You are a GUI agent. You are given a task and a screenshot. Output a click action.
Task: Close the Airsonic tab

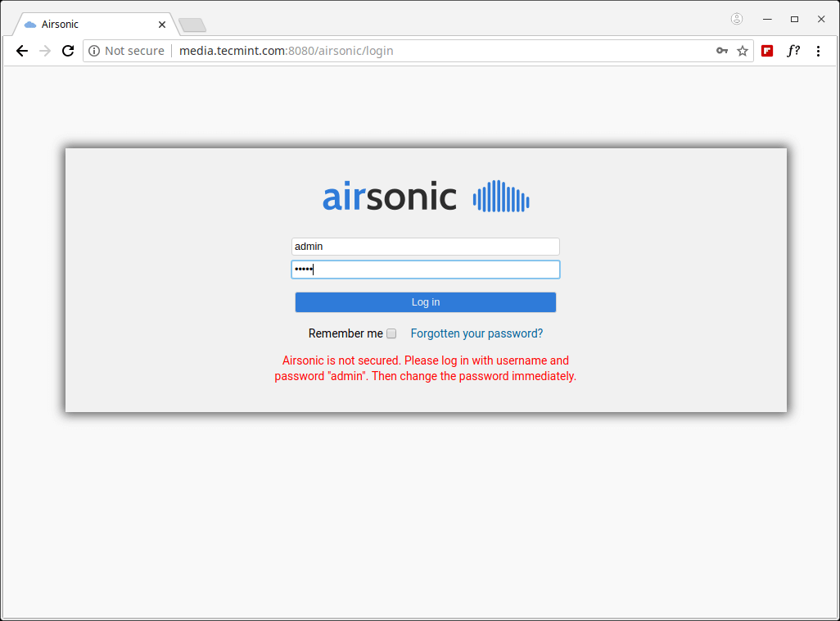tap(162, 25)
